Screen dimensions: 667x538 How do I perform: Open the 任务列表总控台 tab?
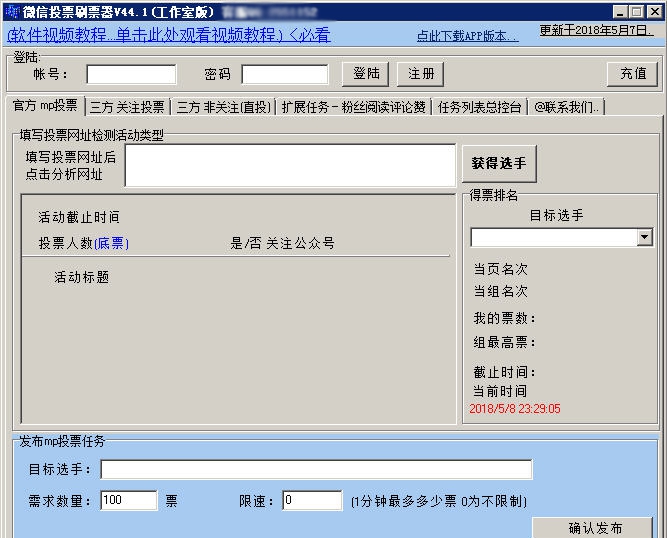480,107
